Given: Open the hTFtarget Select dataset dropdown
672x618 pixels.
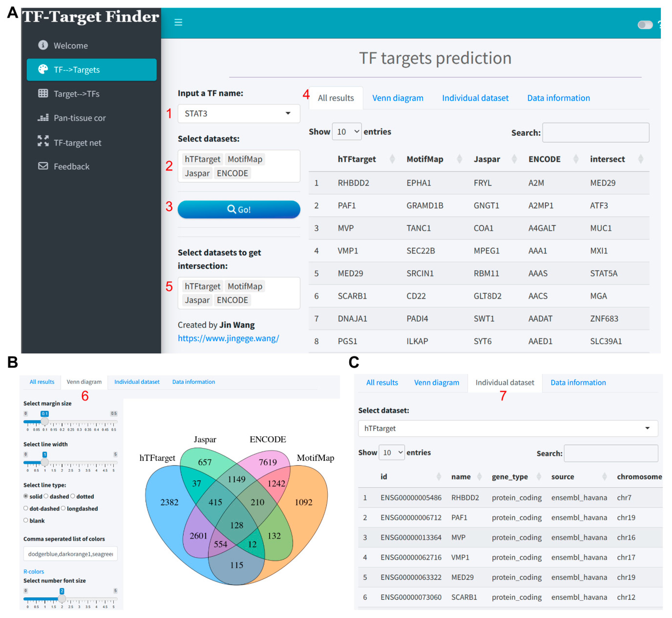Looking at the screenshot, I should click(507, 428).
